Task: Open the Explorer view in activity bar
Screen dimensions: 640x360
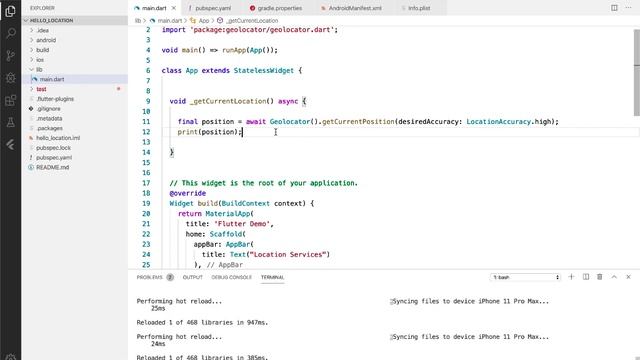Action: click(11, 11)
